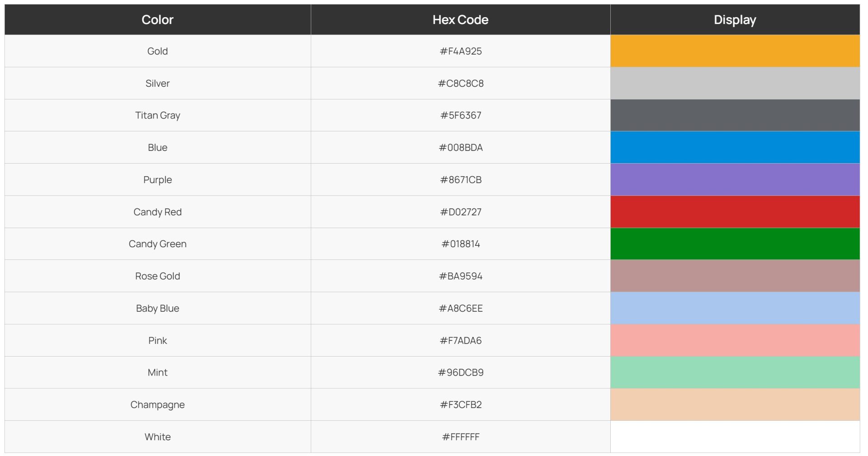Viewport: 868px width, 456px height.
Task: Click the Color column header
Action: tap(157, 20)
